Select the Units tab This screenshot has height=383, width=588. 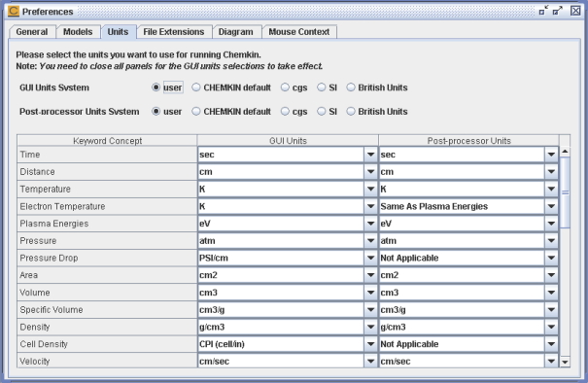tap(118, 32)
